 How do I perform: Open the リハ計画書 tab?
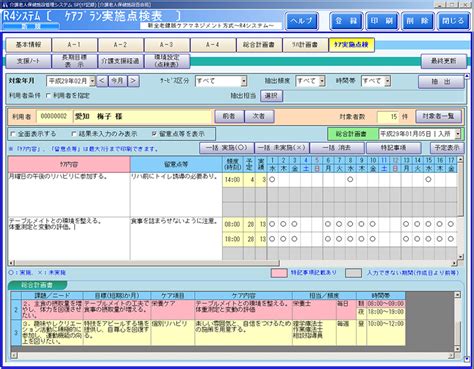click(305, 45)
